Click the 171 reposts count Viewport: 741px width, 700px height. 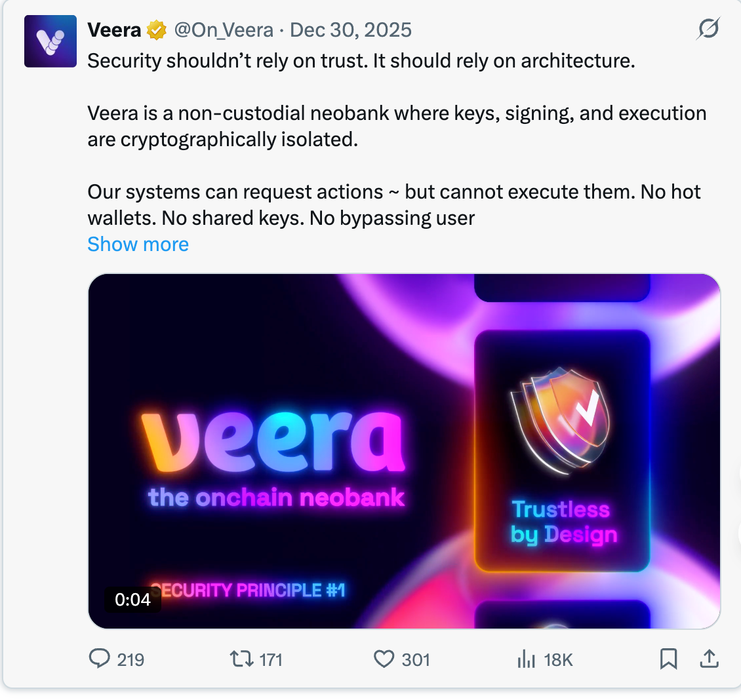click(271, 659)
